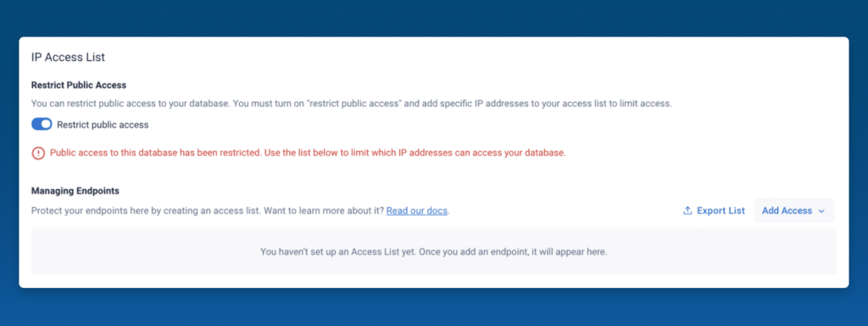
Task: Open the Add Access dropdown
Action: [x=793, y=211]
